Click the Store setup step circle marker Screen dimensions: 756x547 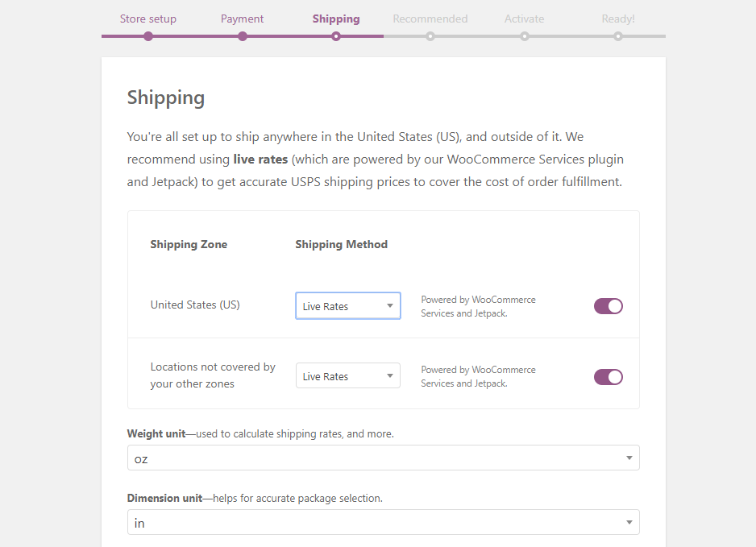pyautogui.click(x=148, y=36)
